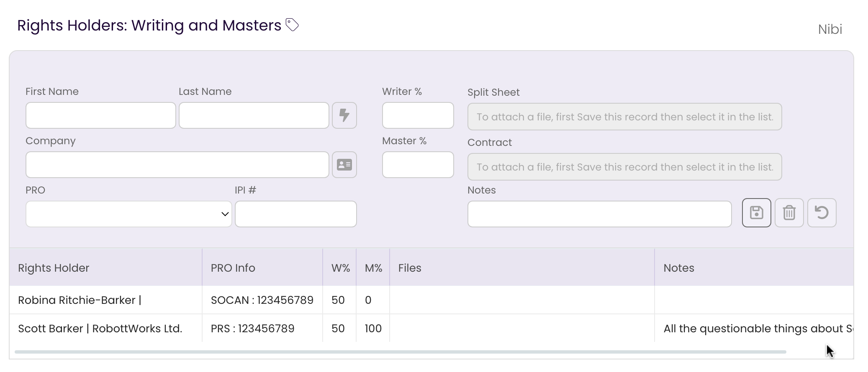Click the IPI # field
Viewport: 868px width, 372px height.
[x=296, y=214]
